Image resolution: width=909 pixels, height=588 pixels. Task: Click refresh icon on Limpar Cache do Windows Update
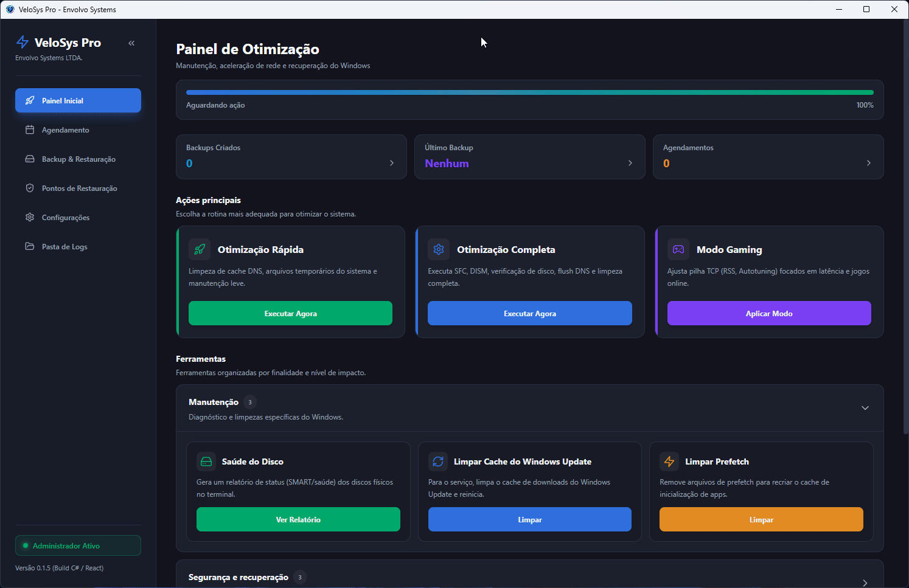point(438,462)
